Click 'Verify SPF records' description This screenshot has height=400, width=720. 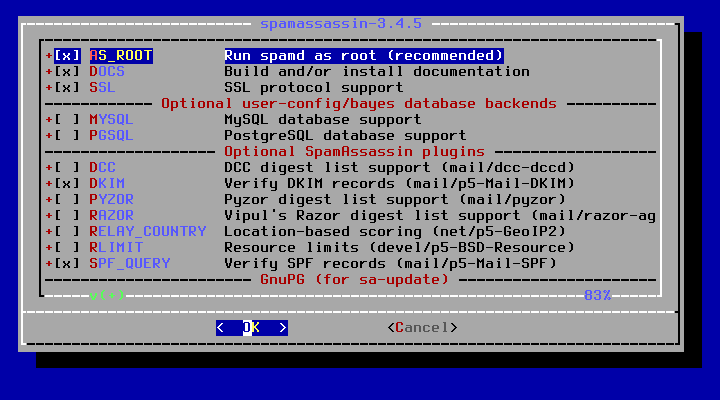pyautogui.click(x=390, y=264)
